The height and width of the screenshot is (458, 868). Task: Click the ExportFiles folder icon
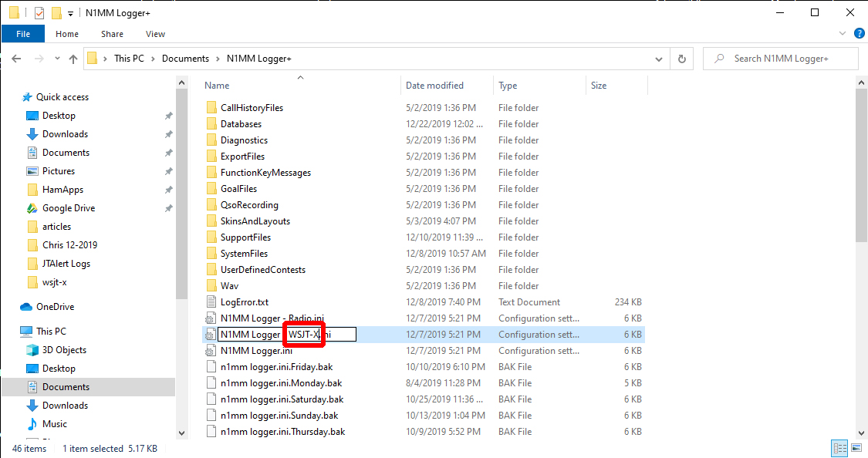point(211,156)
